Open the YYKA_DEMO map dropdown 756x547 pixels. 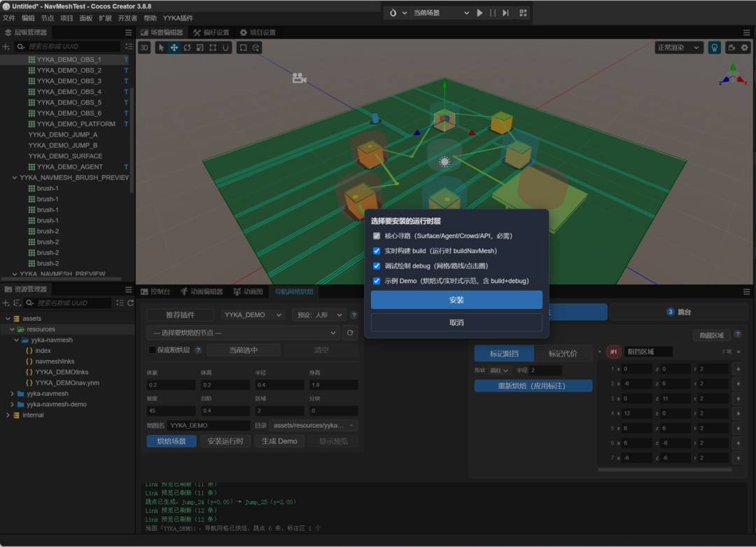point(253,315)
